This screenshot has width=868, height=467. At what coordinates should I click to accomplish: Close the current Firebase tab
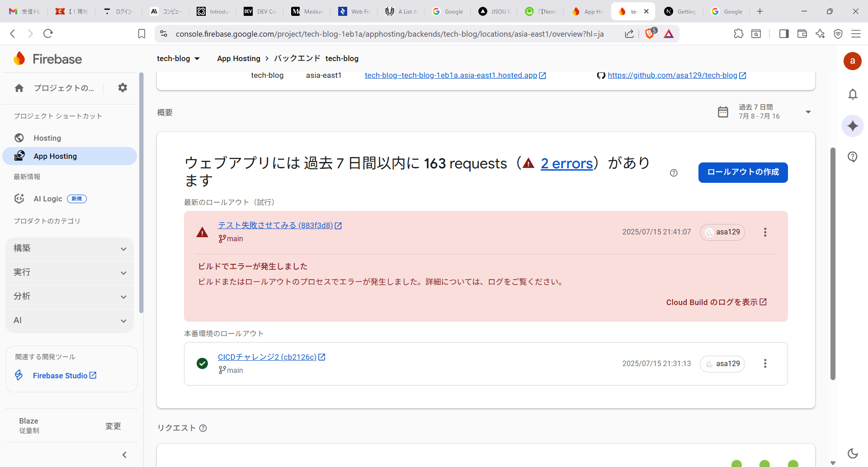tap(646, 11)
